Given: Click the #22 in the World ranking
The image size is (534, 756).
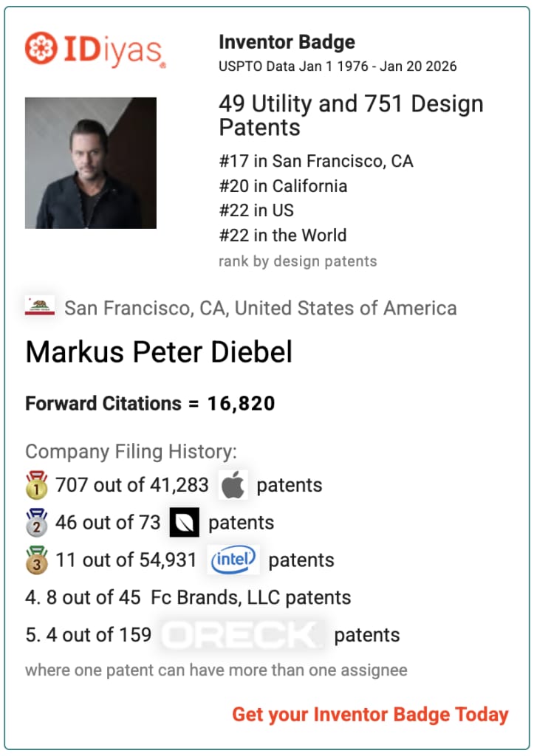Looking at the screenshot, I should tap(282, 236).
